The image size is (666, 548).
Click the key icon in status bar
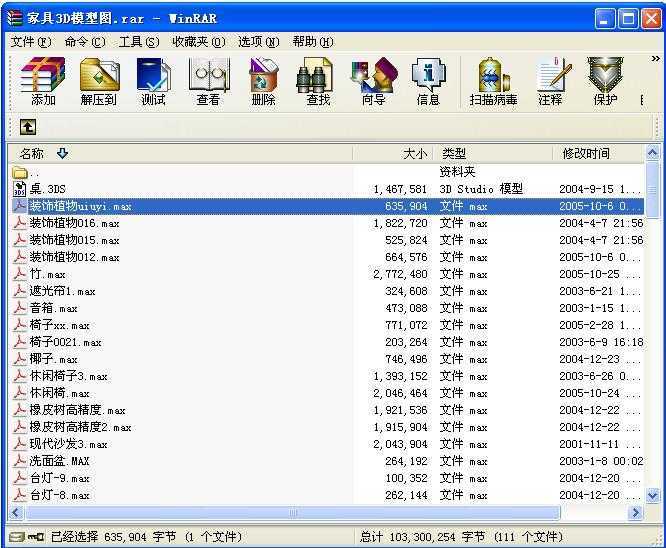pos(36,537)
